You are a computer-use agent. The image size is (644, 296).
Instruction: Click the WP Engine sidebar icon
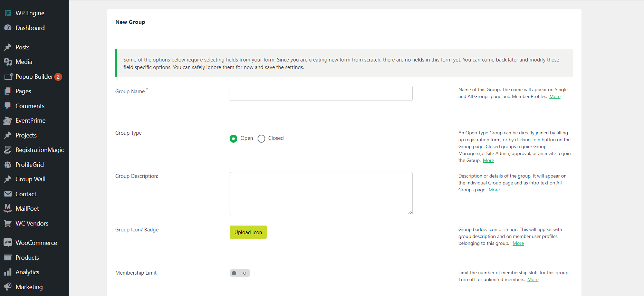click(8, 13)
